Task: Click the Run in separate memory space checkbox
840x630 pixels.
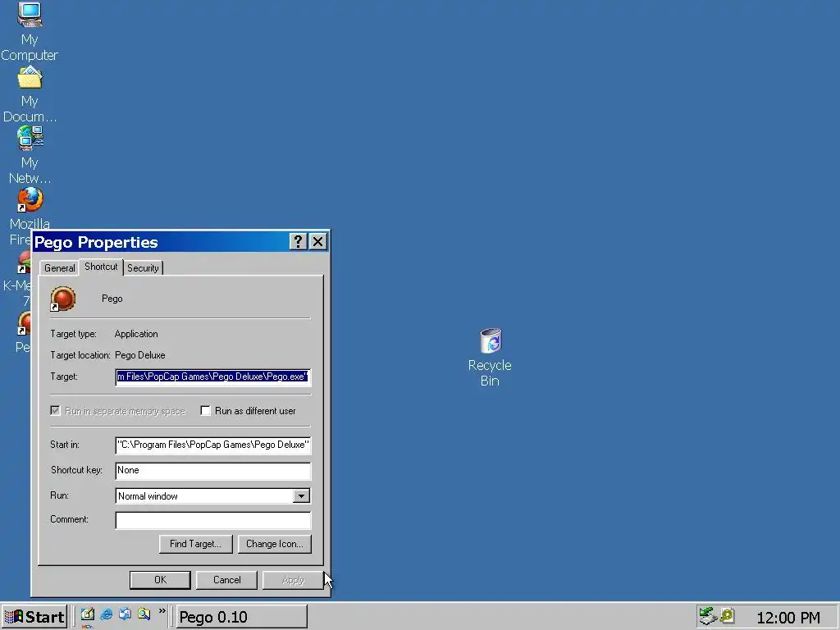Action: (x=55, y=411)
